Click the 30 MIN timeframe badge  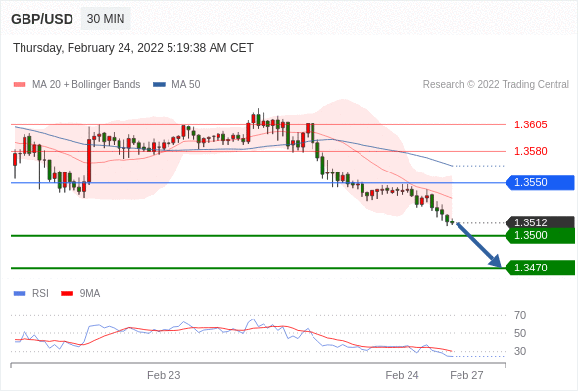(106, 19)
